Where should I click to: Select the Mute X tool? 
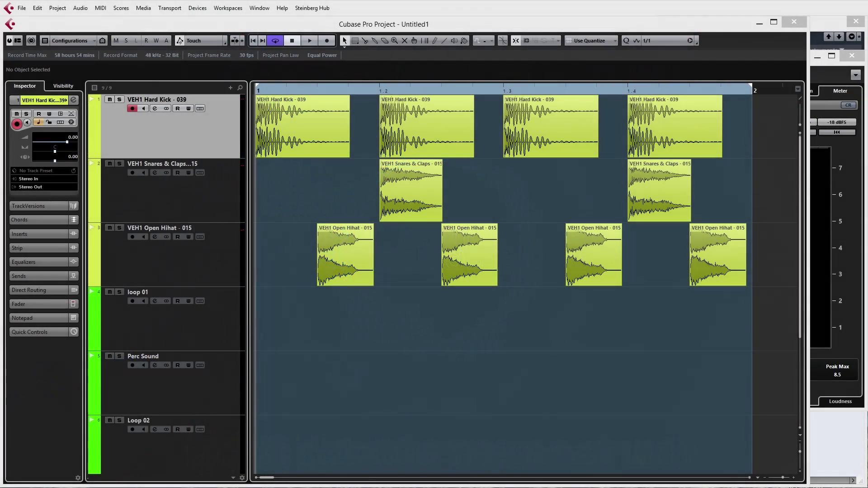405,41
